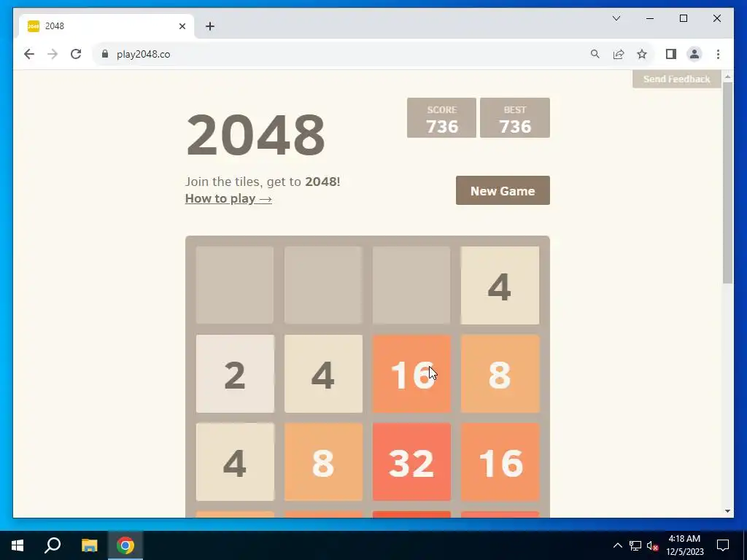Screen dimensions: 747x560
Task: Open the Windows Start menu
Action: (18, 545)
